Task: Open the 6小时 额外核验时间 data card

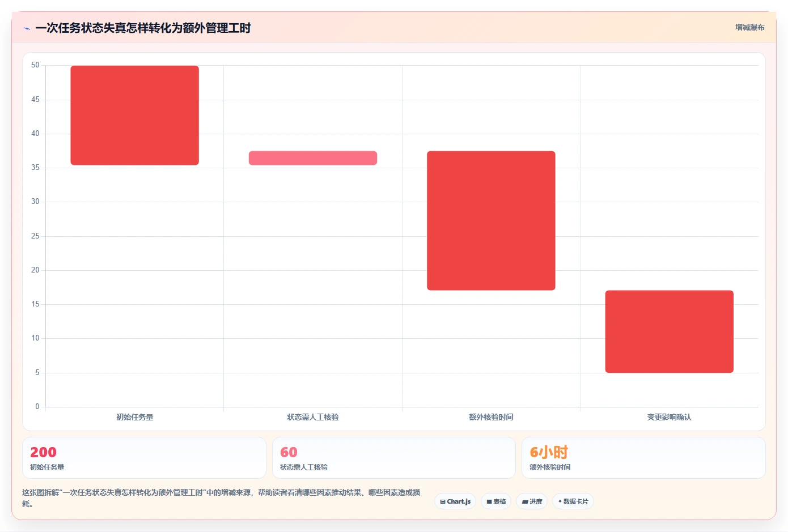Action: (x=643, y=458)
